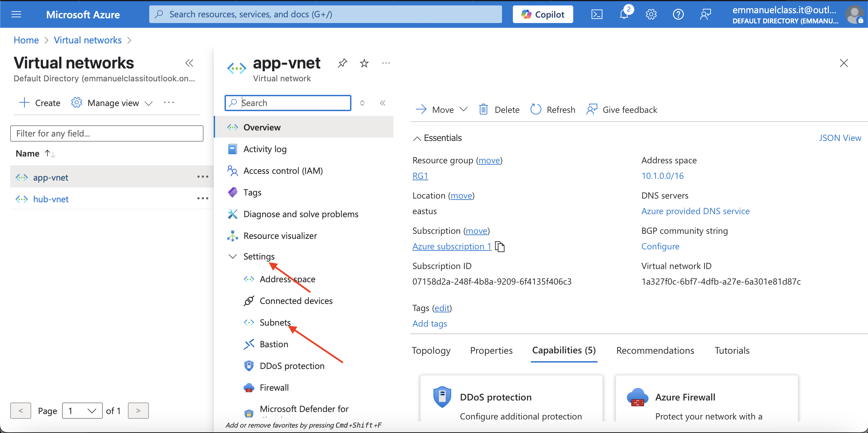This screenshot has height=433, width=868.
Task: Open Subnets settings
Action: coord(275,322)
